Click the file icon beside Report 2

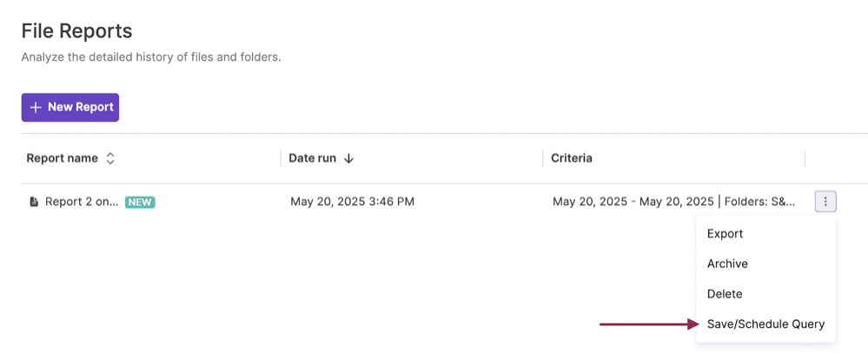click(x=34, y=202)
